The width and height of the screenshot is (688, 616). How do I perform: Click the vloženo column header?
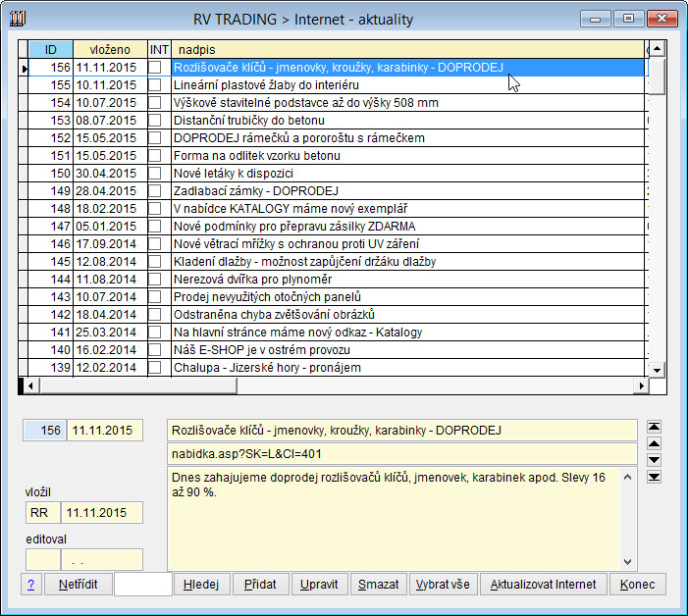click(110, 49)
